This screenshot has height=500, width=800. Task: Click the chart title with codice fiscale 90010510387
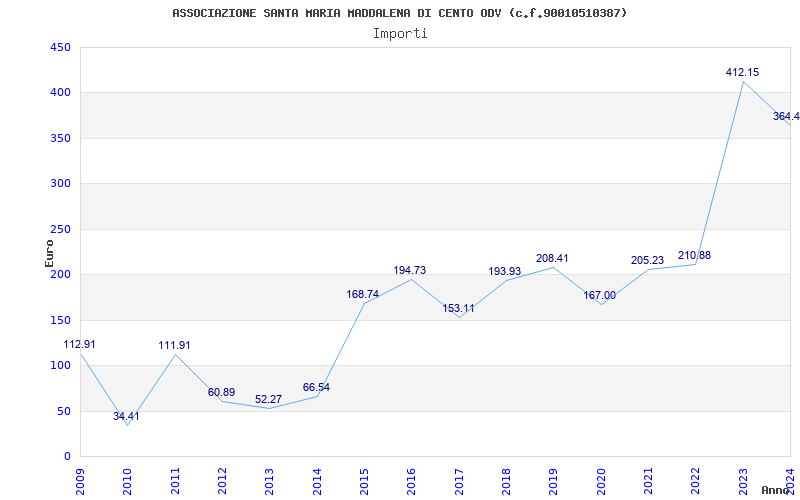click(399, 13)
